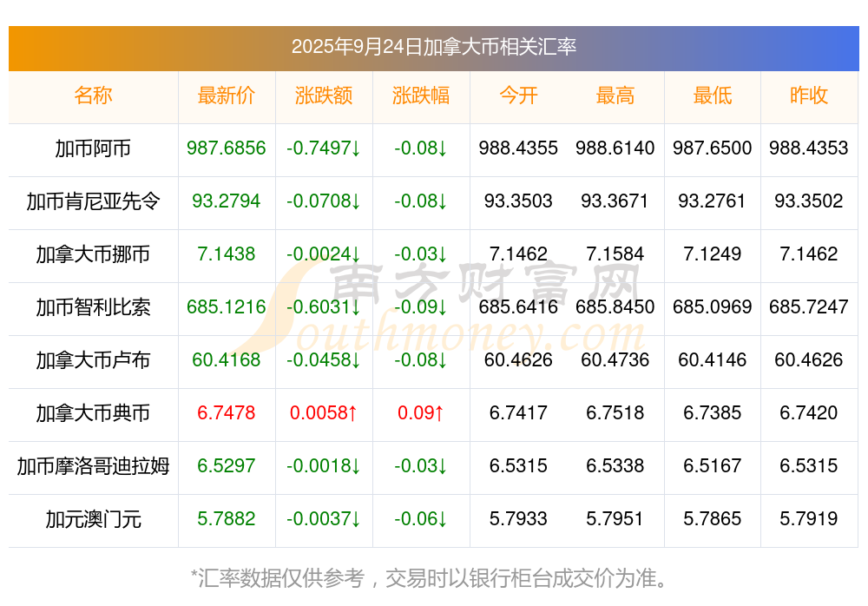Click the change amount -0.0708↓

[x=324, y=201]
